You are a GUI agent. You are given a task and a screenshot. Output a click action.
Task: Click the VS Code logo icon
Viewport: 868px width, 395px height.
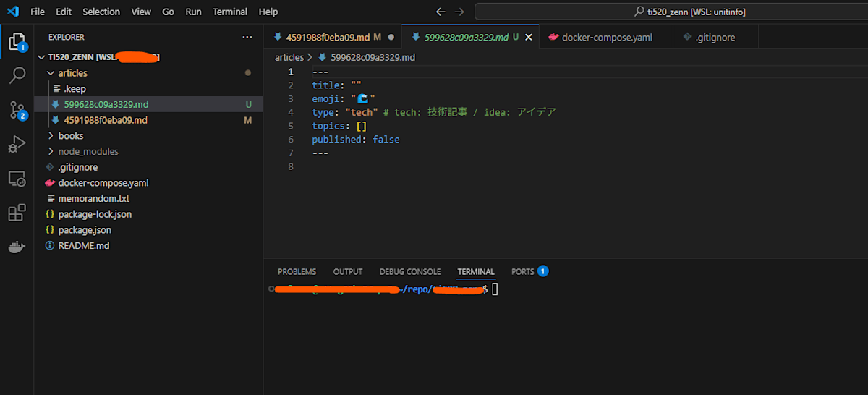12,12
